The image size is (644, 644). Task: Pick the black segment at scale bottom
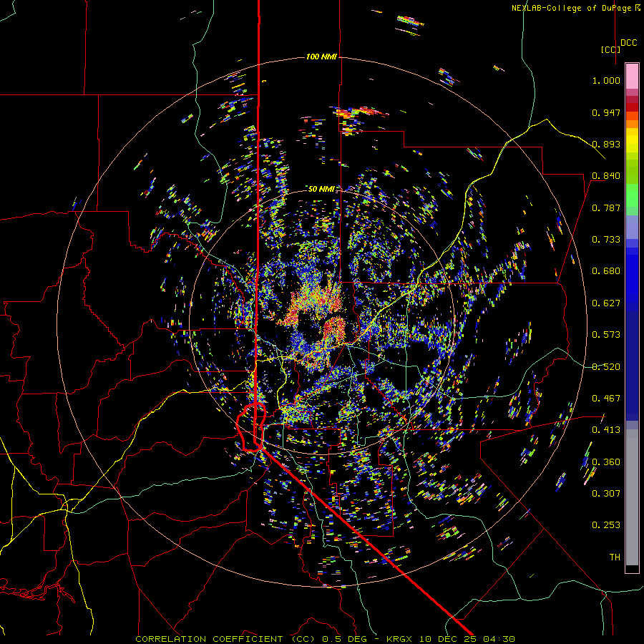632,569
